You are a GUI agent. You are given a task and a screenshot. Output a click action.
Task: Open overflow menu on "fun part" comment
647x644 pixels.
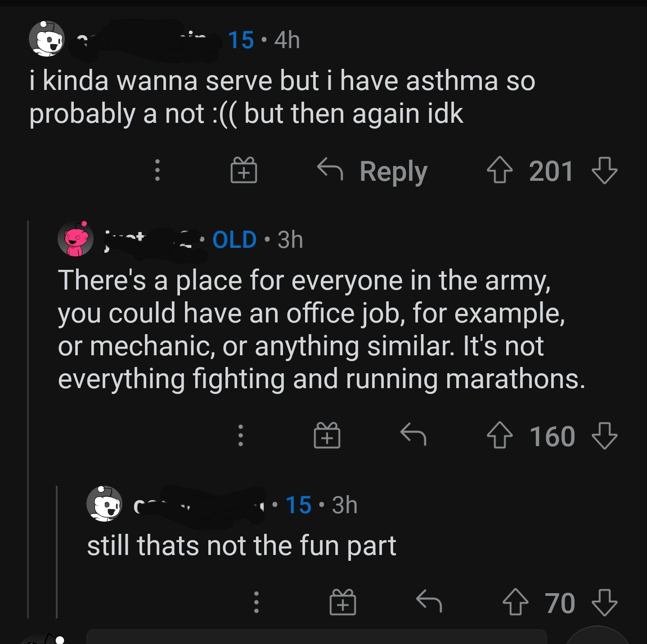point(256,603)
